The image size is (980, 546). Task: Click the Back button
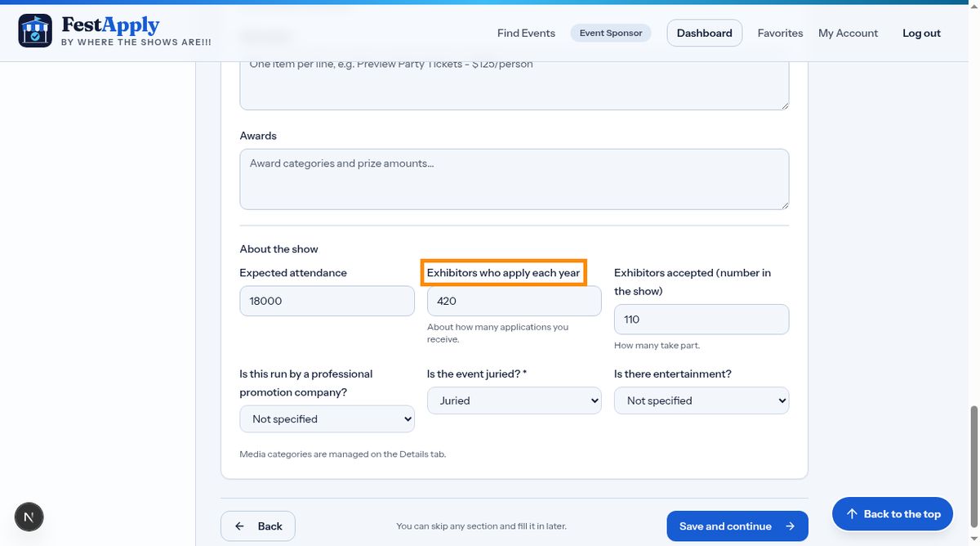point(258,526)
